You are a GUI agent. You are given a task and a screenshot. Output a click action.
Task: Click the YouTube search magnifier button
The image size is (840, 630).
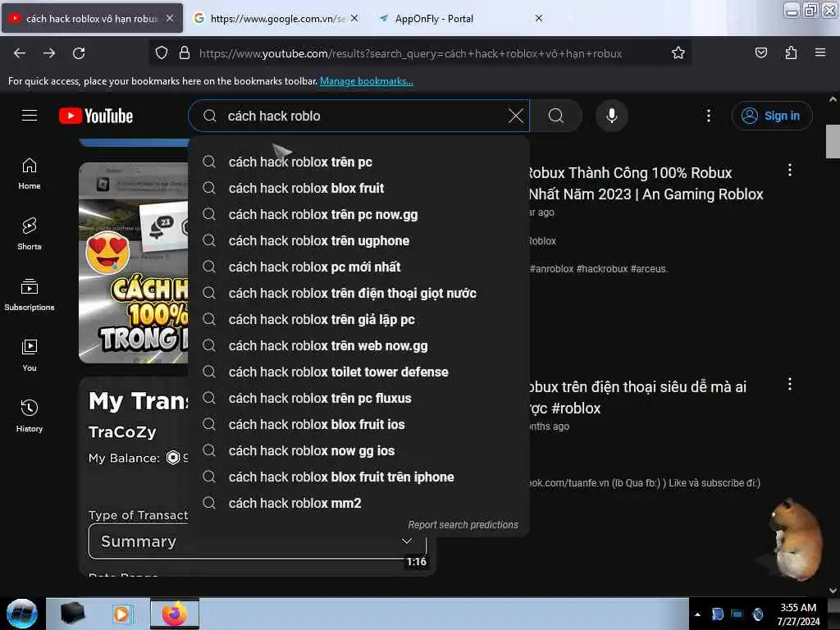point(556,116)
